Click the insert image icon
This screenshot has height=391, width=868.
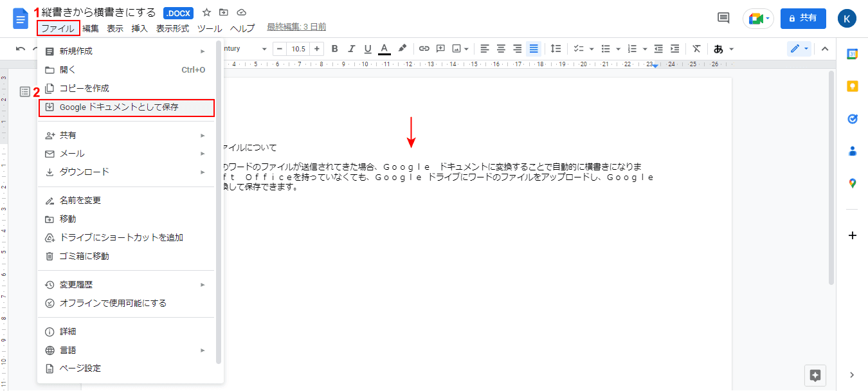457,49
